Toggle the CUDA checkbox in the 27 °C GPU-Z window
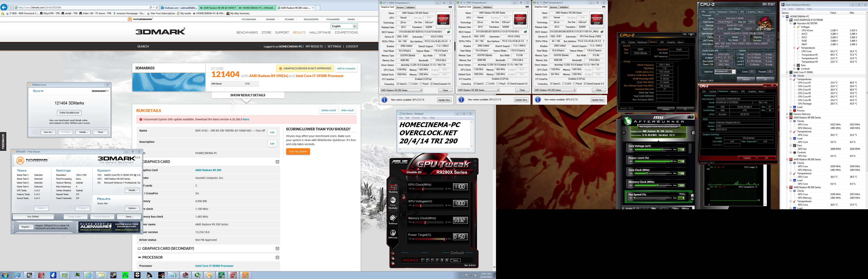Screen dimensions: 868x279 pyautogui.click(x=410, y=84)
